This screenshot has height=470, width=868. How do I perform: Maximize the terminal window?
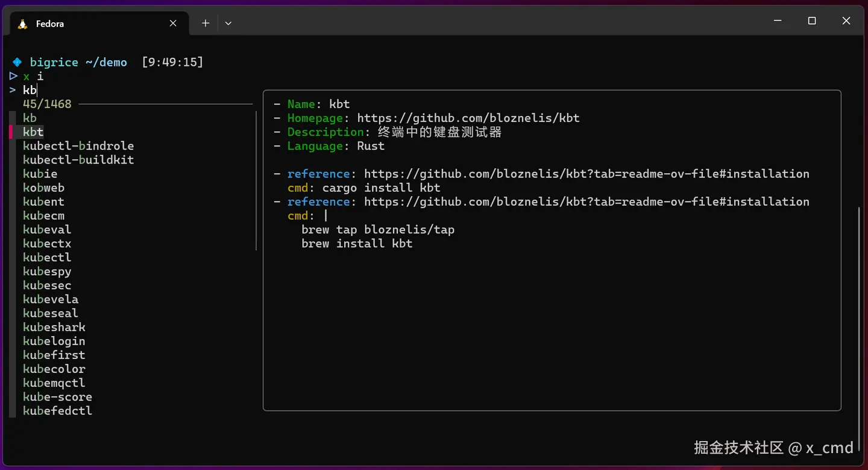point(812,21)
